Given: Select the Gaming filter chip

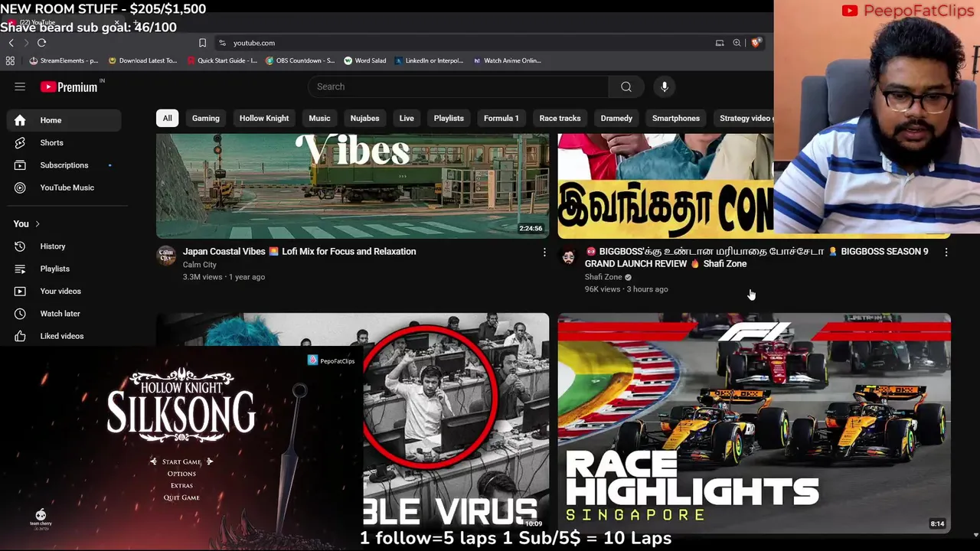Looking at the screenshot, I should 205,118.
